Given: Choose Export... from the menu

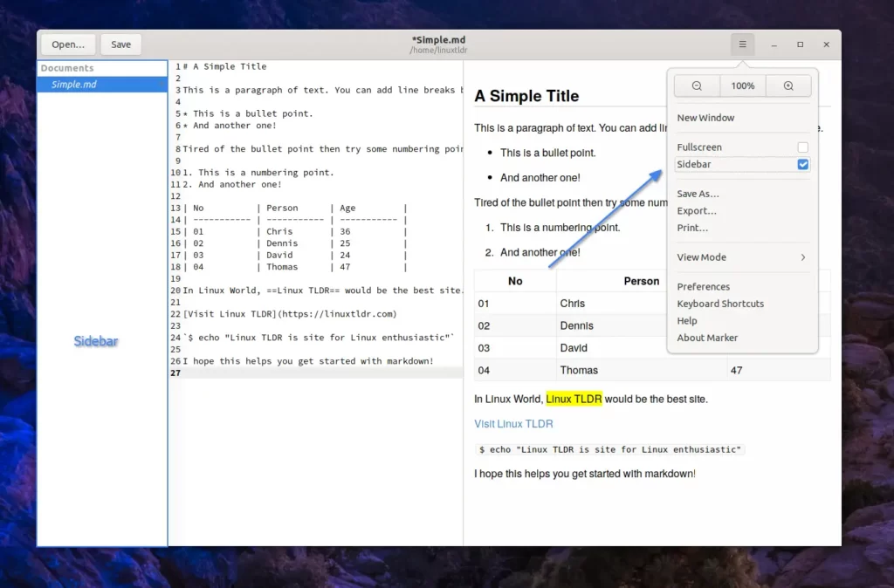Looking at the screenshot, I should pos(742,211).
